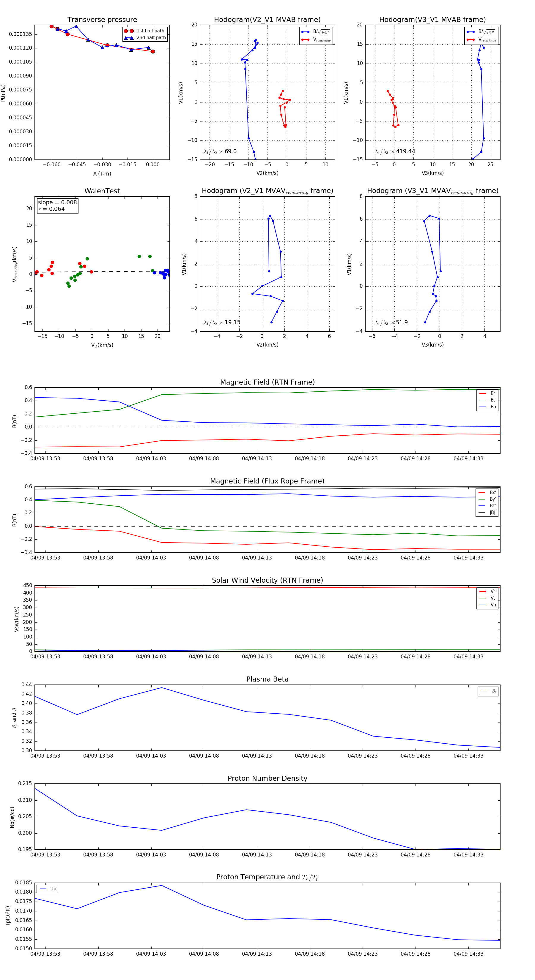
Task: Select the 'Vr' legend entry
Action: (x=488, y=592)
